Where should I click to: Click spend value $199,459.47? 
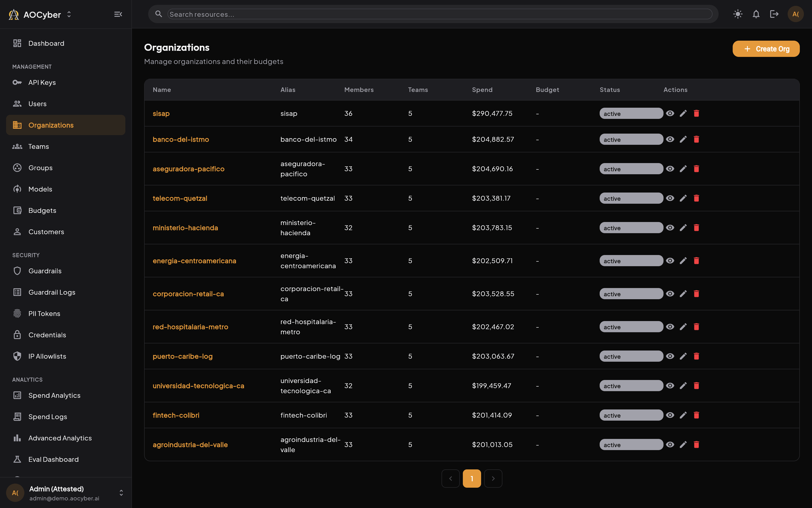[x=491, y=386]
